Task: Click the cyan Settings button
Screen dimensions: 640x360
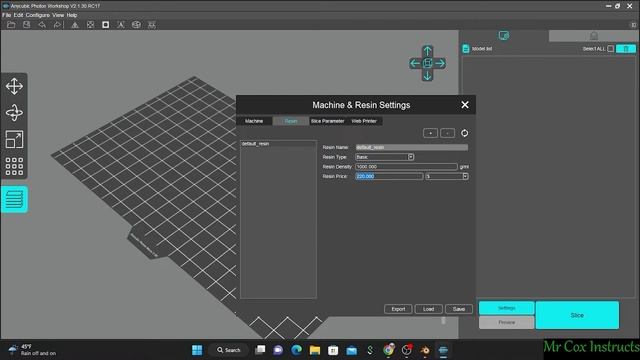Action: click(507, 308)
